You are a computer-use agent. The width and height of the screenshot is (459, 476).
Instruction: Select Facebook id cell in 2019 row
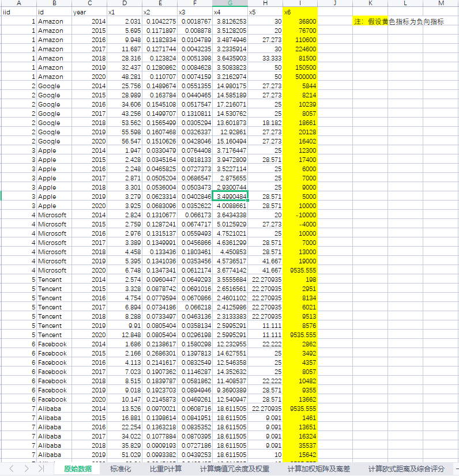pyautogui.click(x=54, y=390)
